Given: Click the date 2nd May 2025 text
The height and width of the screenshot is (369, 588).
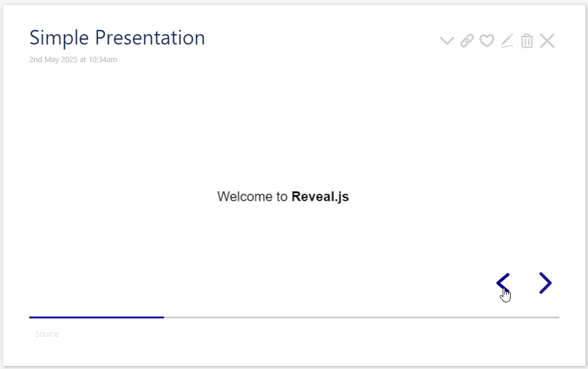Looking at the screenshot, I should 73,59.
